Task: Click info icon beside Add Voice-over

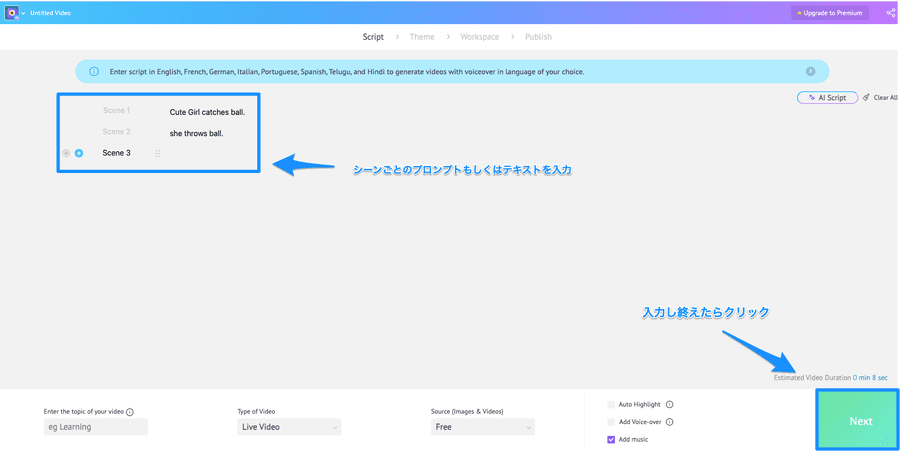Action: coord(669,422)
